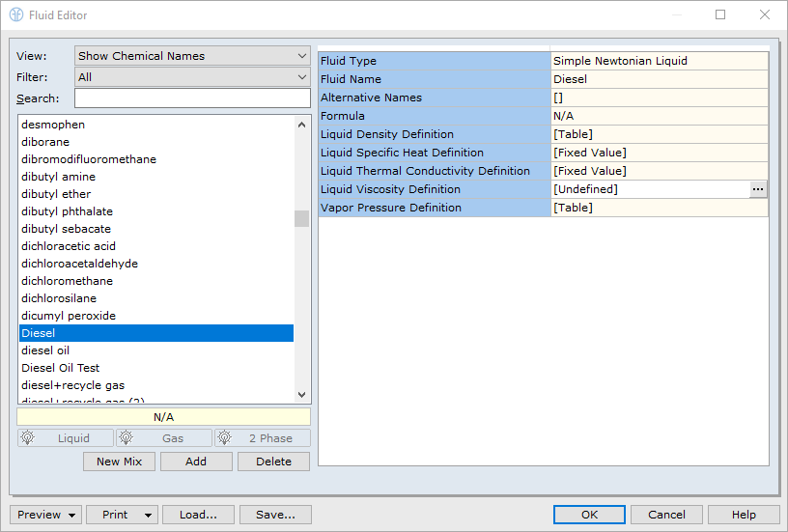Select diesel+recycle gas in the list
The image size is (788, 532).
click(x=156, y=385)
